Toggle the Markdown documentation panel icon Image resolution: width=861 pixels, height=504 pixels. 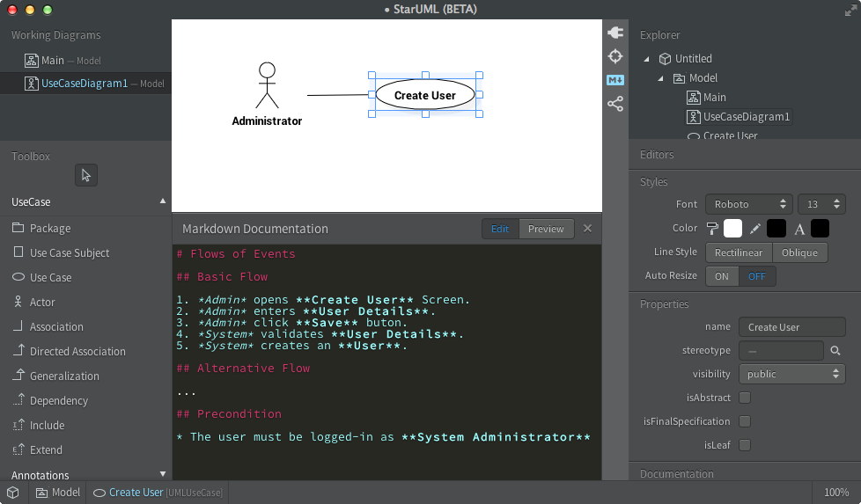click(x=614, y=80)
